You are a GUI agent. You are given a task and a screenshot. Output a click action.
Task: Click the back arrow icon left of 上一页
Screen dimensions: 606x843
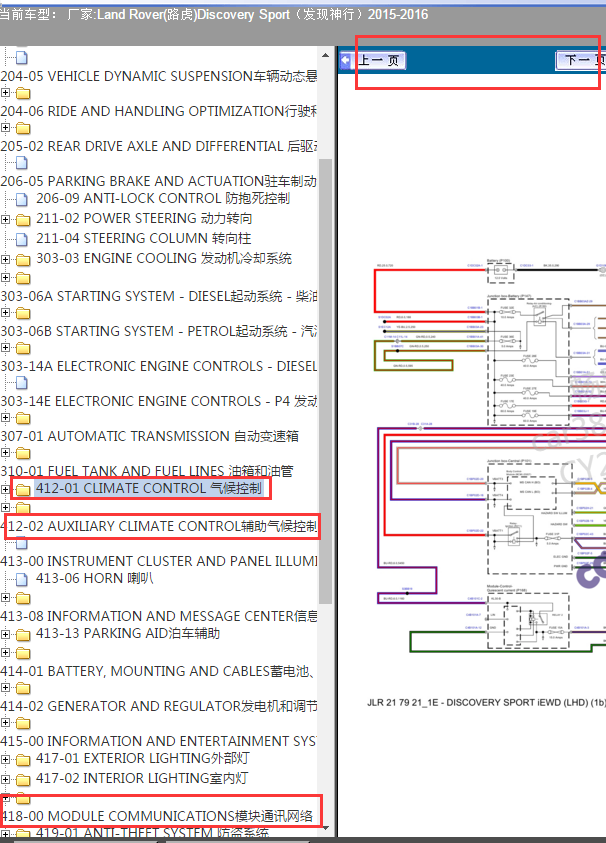(x=346, y=60)
